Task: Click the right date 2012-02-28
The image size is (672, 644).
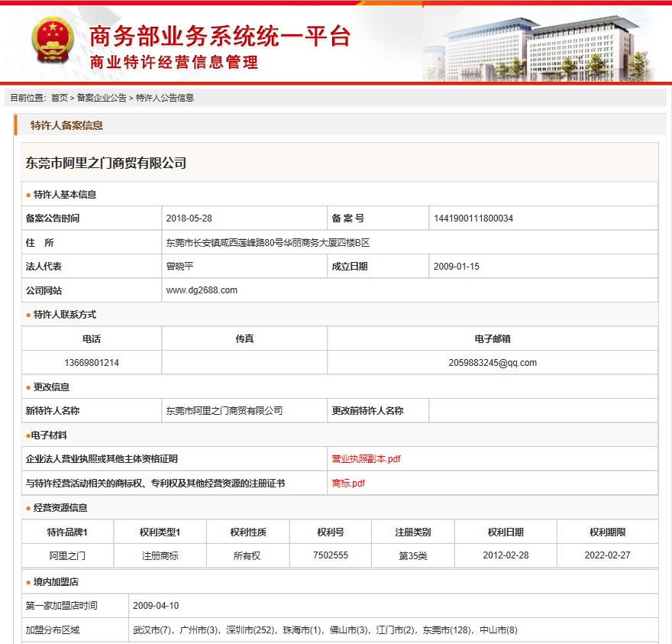Action: click(x=506, y=555)
